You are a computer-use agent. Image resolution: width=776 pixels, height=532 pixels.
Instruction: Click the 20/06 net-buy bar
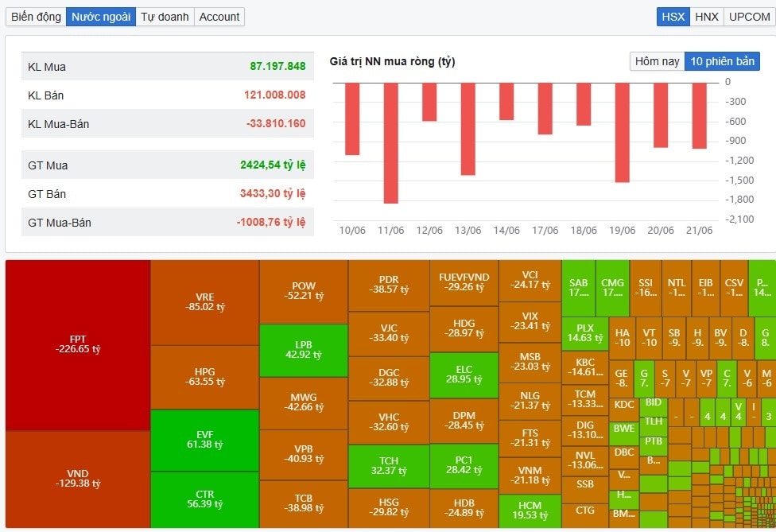point(661,115)
